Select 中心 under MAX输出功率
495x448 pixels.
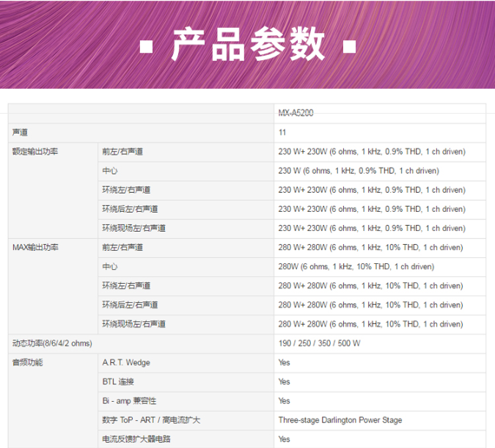tap(109, 266)
